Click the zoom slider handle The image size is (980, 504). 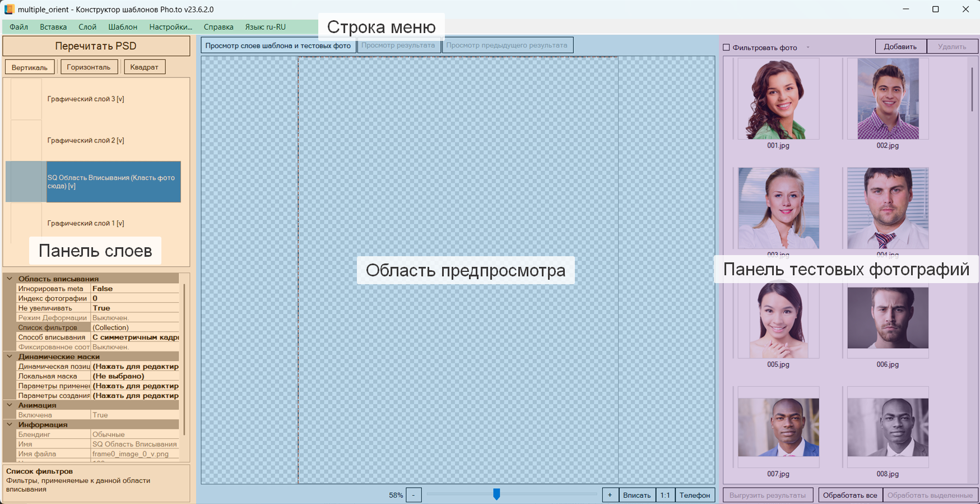pos(496,494)
